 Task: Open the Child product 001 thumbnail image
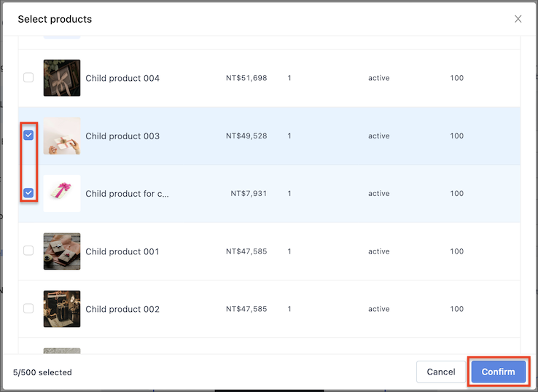(x=62, y=251)
